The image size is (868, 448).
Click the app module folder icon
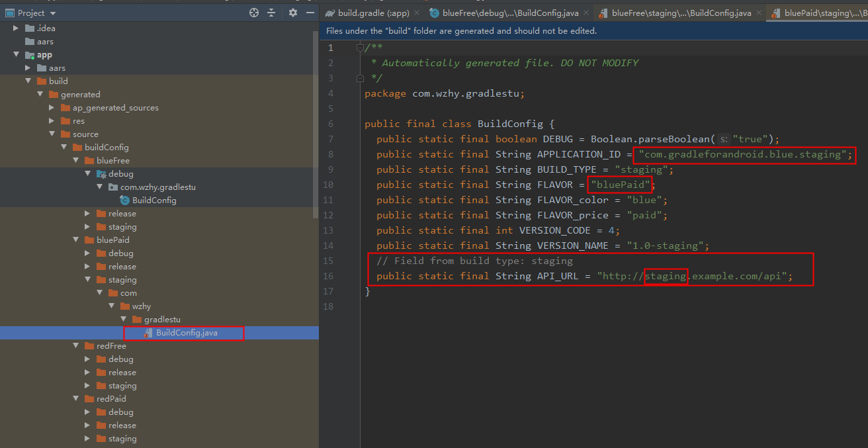point(29,55)
